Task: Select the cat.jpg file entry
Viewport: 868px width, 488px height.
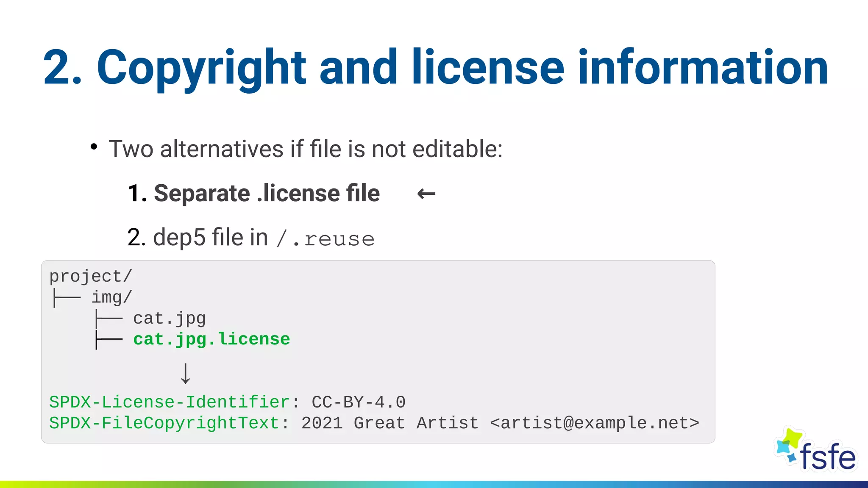Action: [169, 319]
